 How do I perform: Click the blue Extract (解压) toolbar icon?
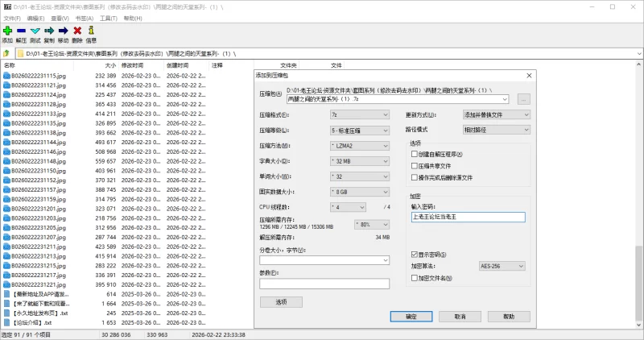pyautogui.click(x=21, y=31)
